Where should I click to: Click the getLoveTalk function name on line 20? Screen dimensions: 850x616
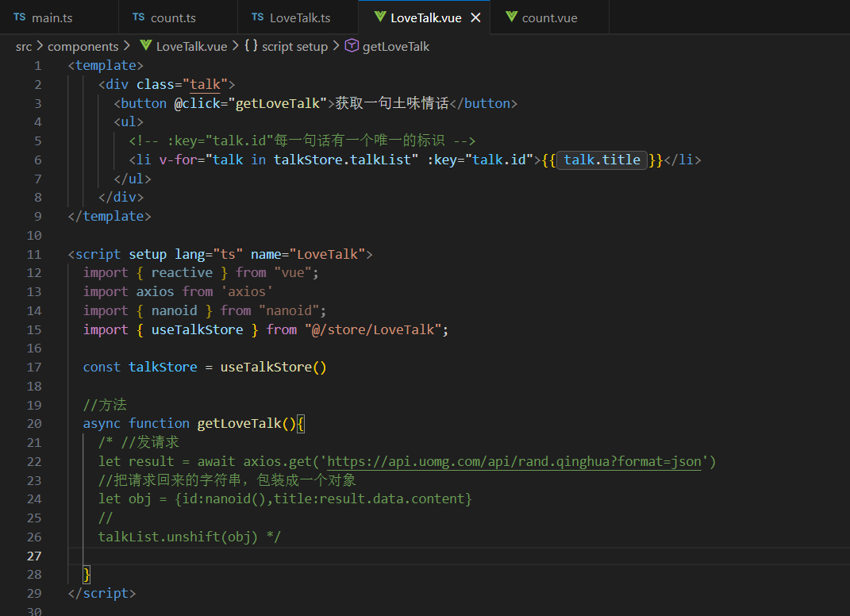239,424
